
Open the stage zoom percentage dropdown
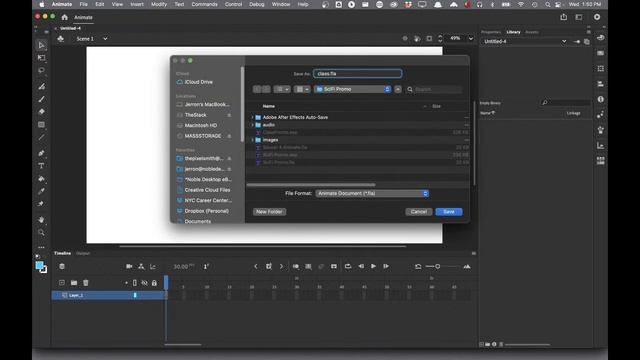[471, 38]
